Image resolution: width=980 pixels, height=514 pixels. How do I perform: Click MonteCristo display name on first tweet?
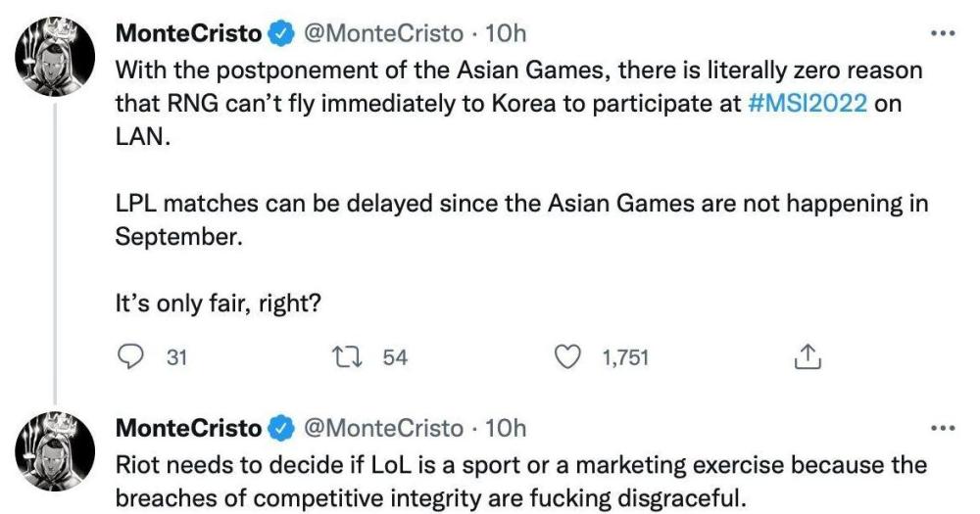pos(189,33)
